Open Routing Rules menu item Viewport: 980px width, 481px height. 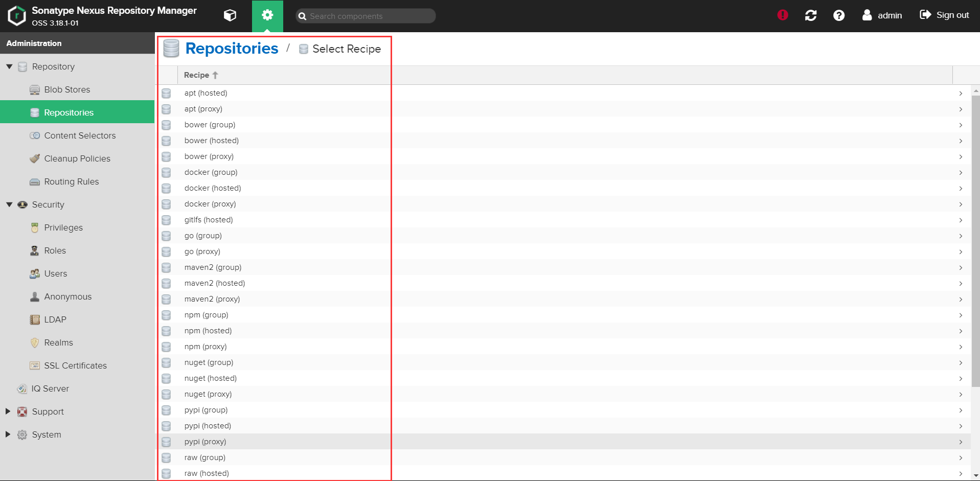(77, 181)
